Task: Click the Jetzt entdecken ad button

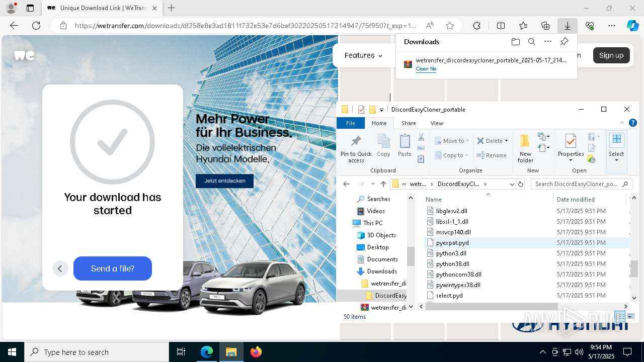Action: tap(225, 180)
